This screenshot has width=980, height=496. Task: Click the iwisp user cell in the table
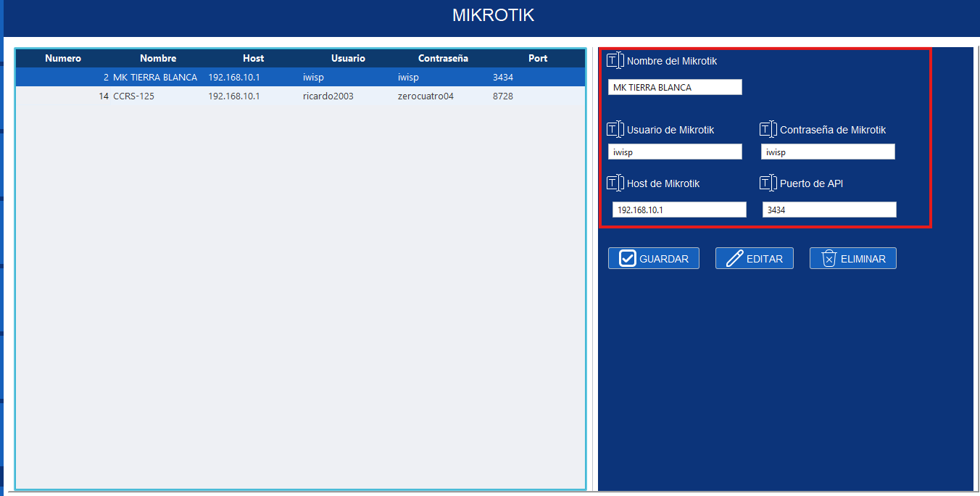[x=313, y=77]
